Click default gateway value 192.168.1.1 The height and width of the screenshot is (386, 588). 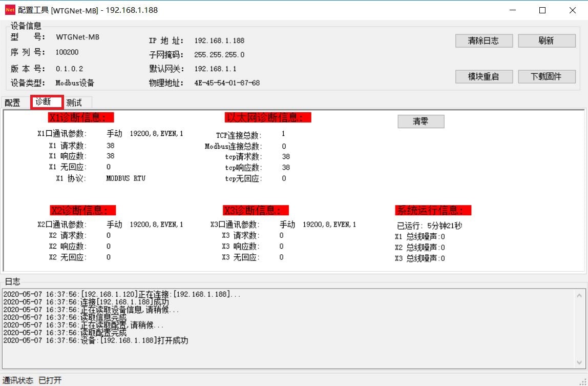(215, 69)
